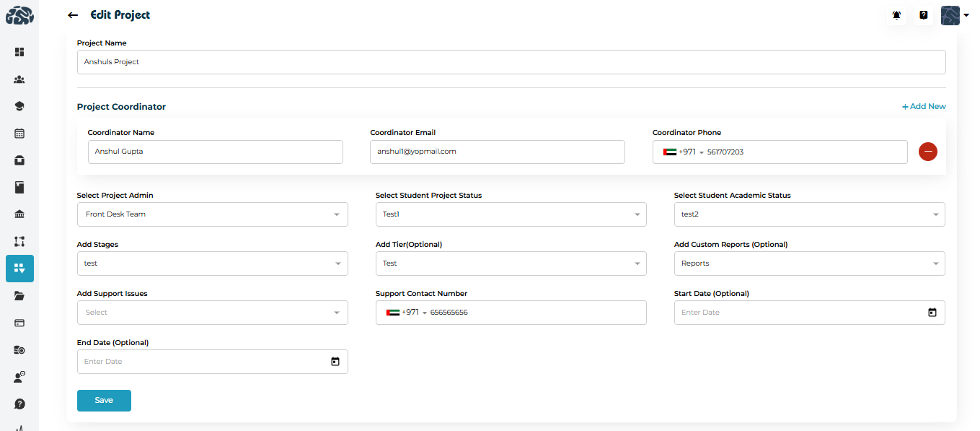Click the help question mark icon in header
Screen dimensions: 980x431
coord(923,15)
